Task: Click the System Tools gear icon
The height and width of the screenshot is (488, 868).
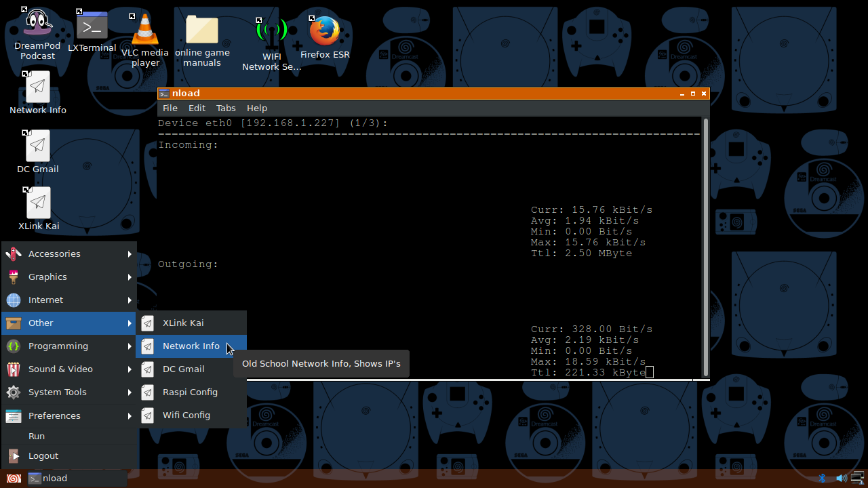Action: coord(14,392)
